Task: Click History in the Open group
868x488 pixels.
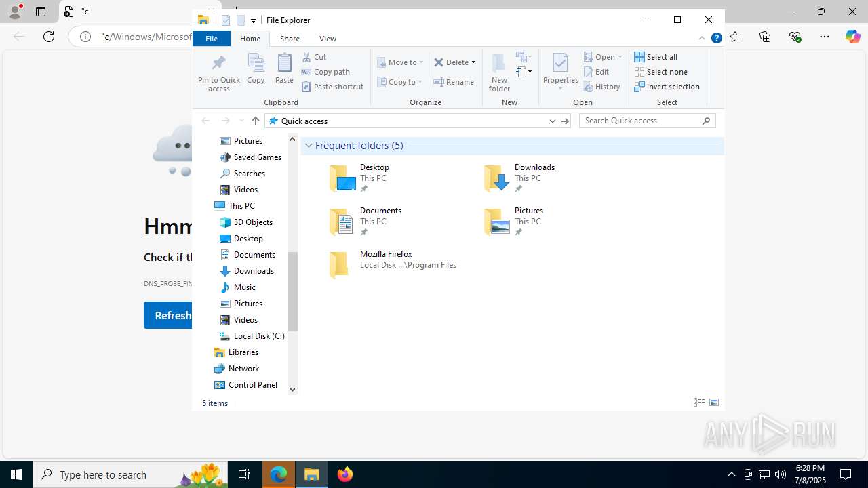Action: [x=601, y=87]
